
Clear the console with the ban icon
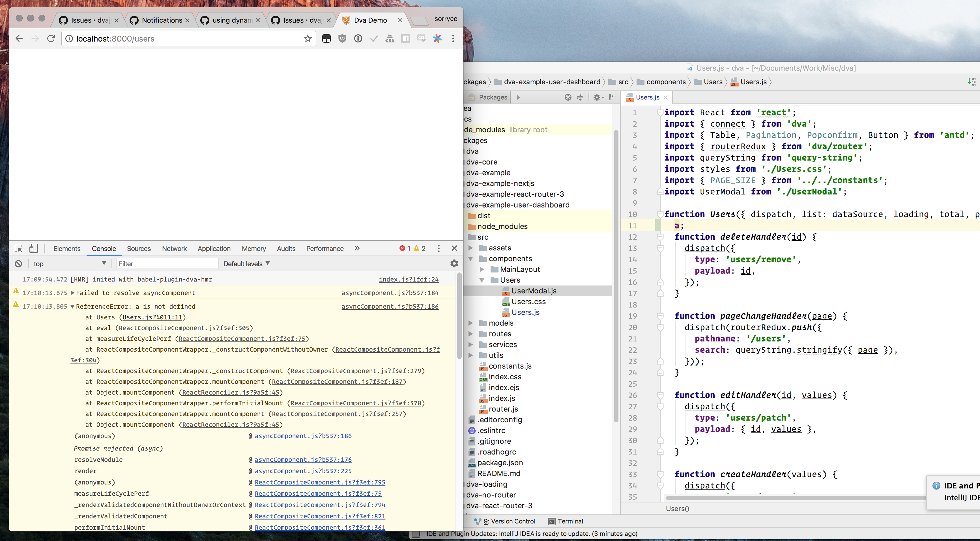(18, 263)
